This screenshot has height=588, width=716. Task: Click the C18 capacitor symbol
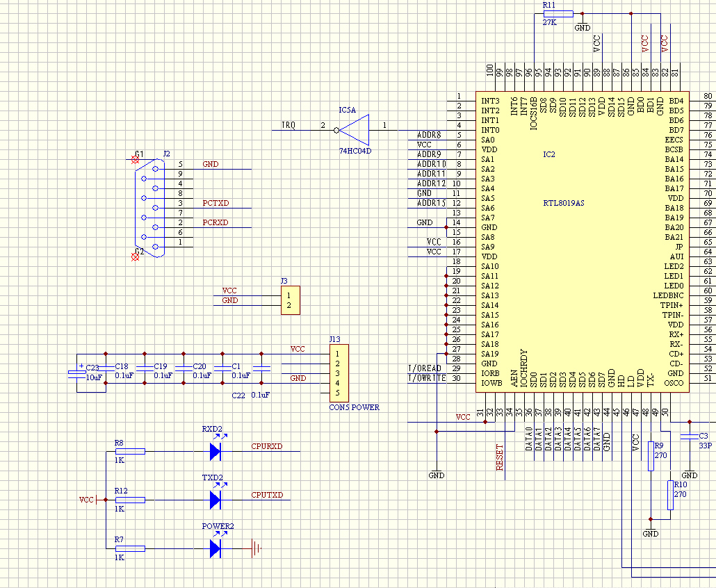(106, 368)
